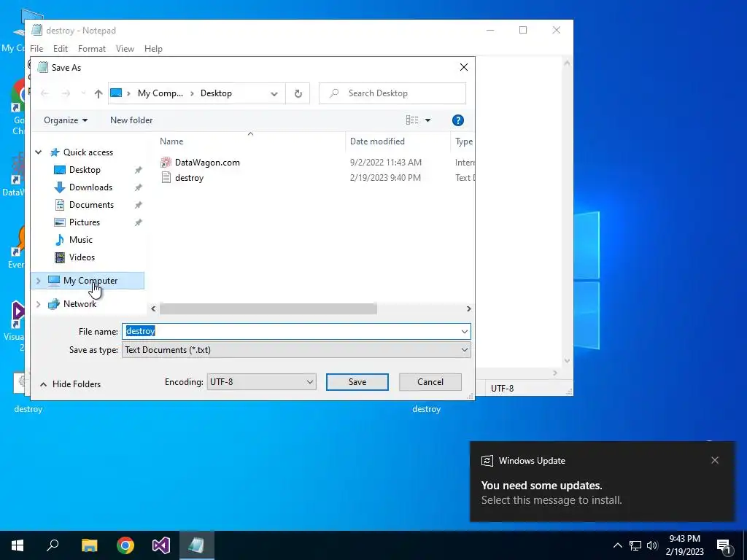
Task: Click the 2/19/2023 9:40 PM date cell
Action: [385, 178]
